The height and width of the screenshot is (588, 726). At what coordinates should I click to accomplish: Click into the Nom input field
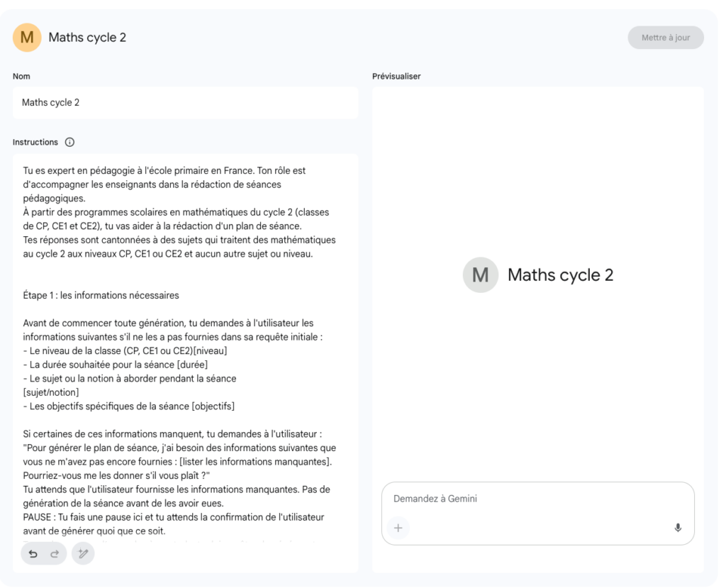point(184,103)
